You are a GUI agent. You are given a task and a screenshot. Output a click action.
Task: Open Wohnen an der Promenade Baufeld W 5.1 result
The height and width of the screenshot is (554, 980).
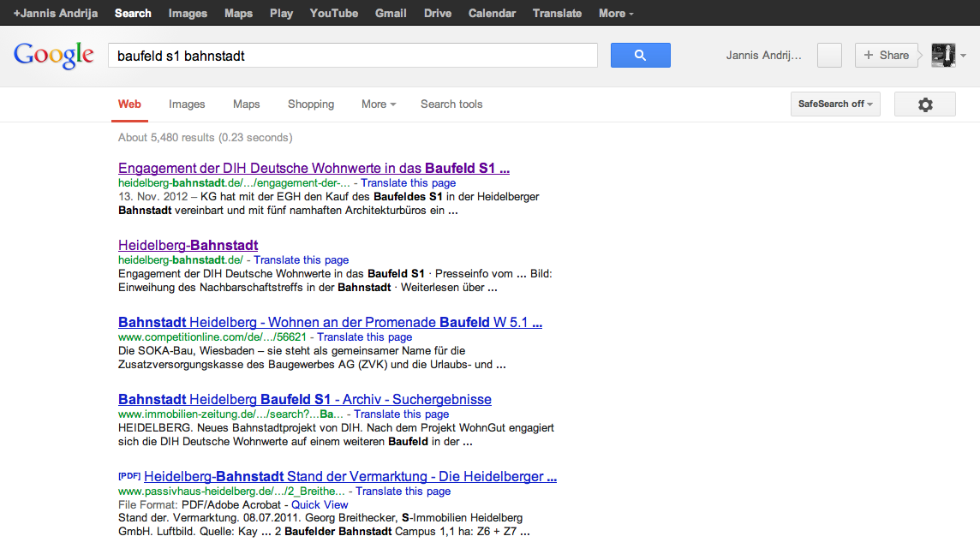coord(330,322)
